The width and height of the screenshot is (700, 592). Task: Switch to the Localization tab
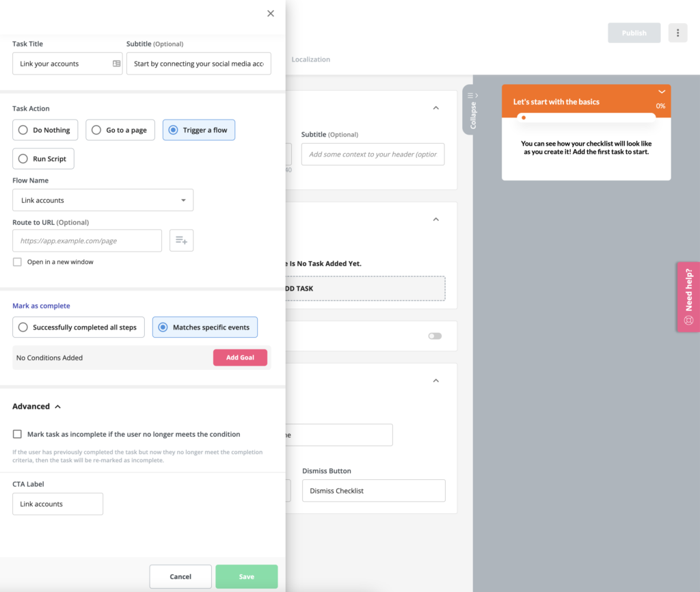click(311, 59)
